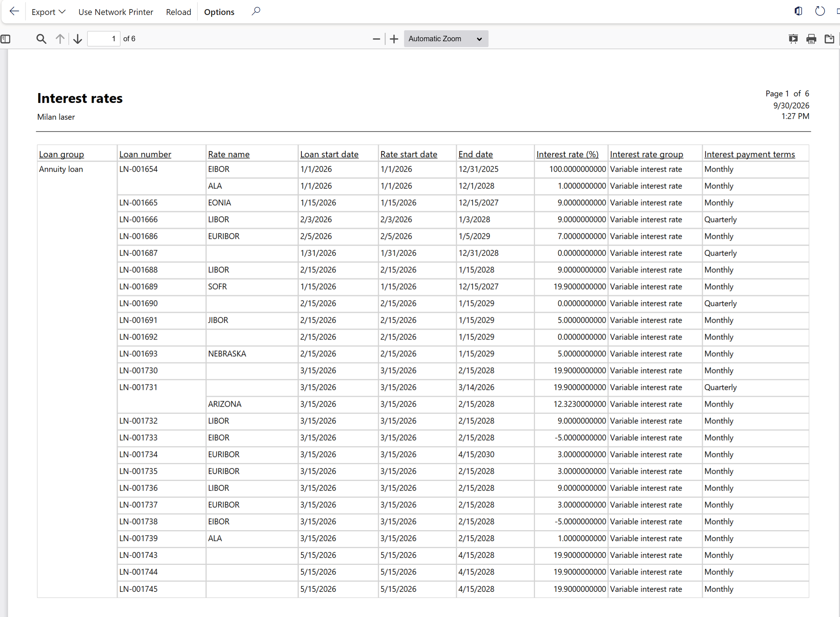840x617 pixels.
Task: Open the Automatic Zoom dropdown
Action: (x=446, y=39)
